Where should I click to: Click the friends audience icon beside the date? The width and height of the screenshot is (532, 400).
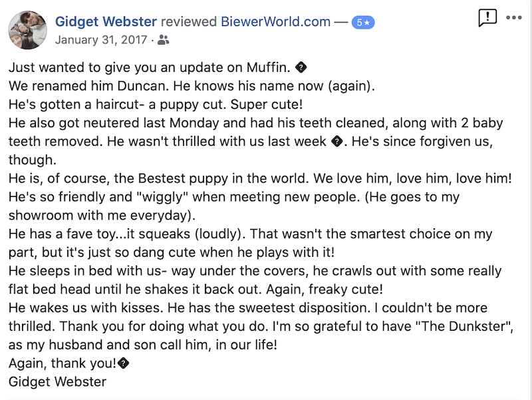[164, 40]
